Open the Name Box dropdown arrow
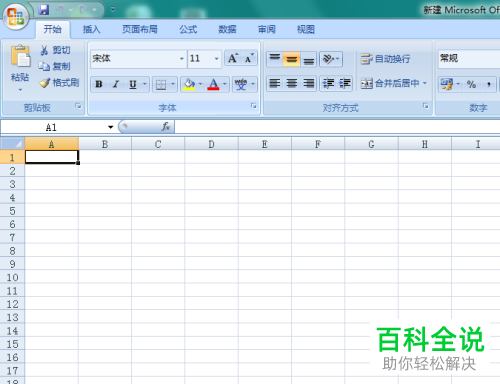Screen dimensions: 500x384 [x=110, y=127]
